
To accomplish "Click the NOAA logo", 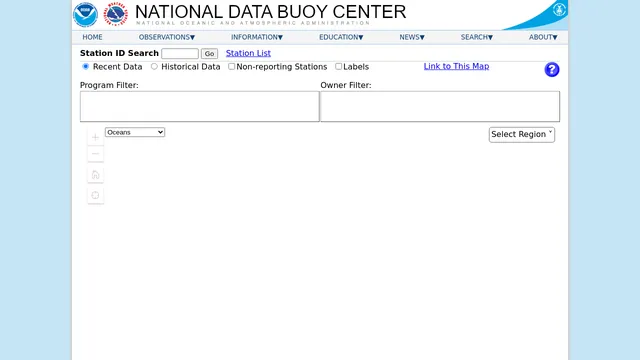I will pos(85,14).
